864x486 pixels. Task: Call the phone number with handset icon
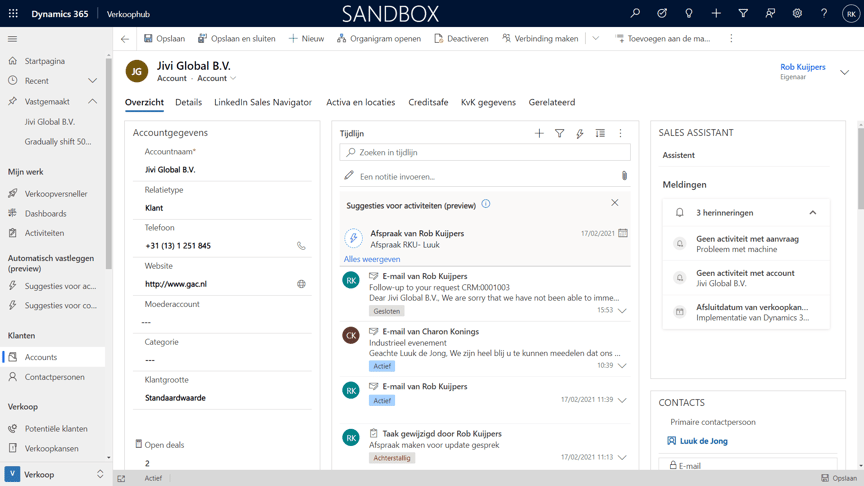coord(301,246)
